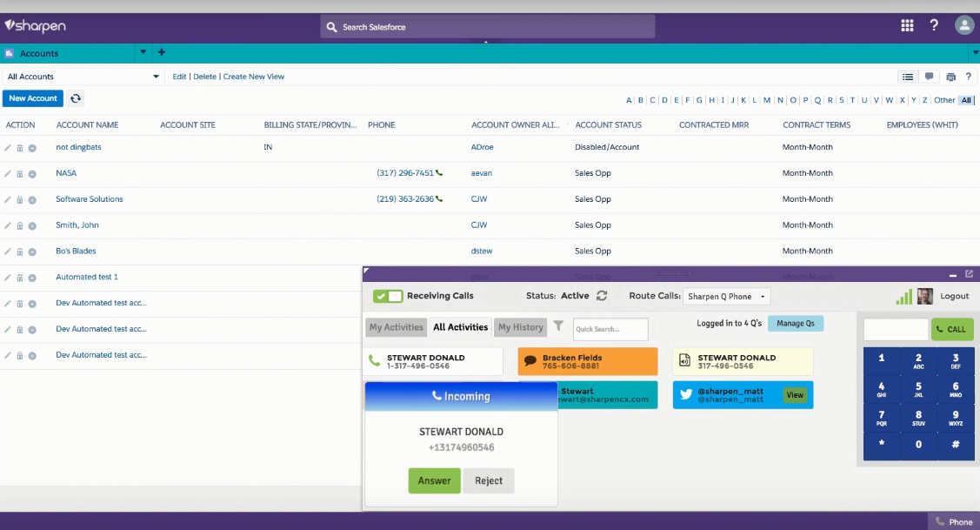Click the Manage Qs button
Image resolution: width=980 pixels, height=530 pixels.
tap(795, 324)
